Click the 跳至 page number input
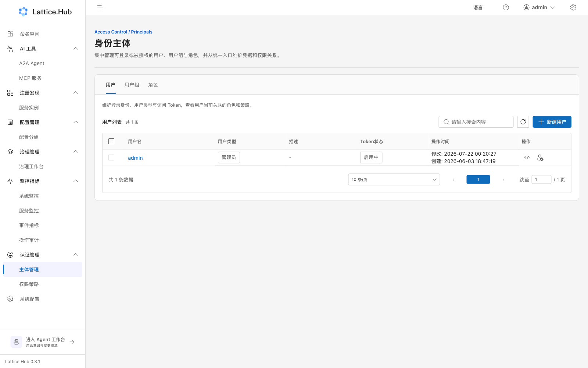588x368 pixels. tap(541, 180)
